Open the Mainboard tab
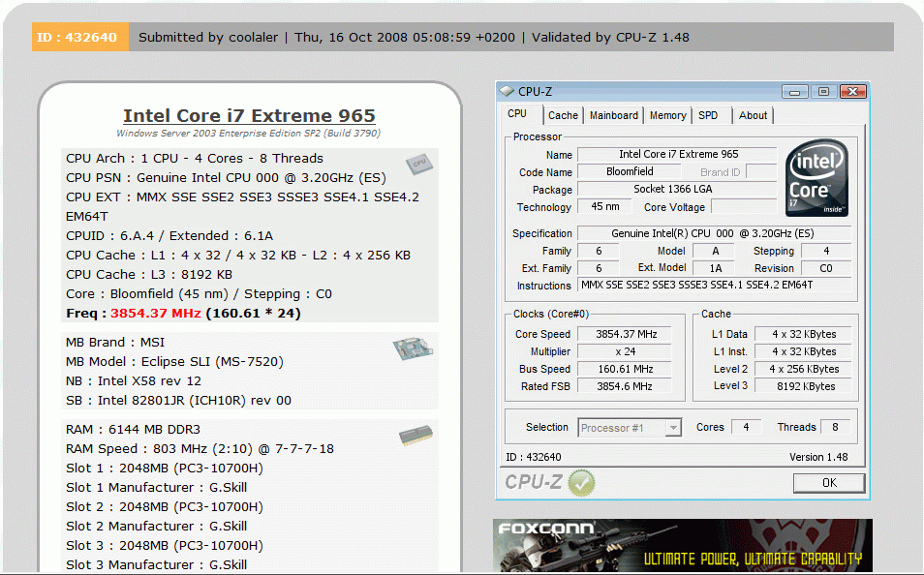This screenshot has width=924, height=575. [613, 115]
